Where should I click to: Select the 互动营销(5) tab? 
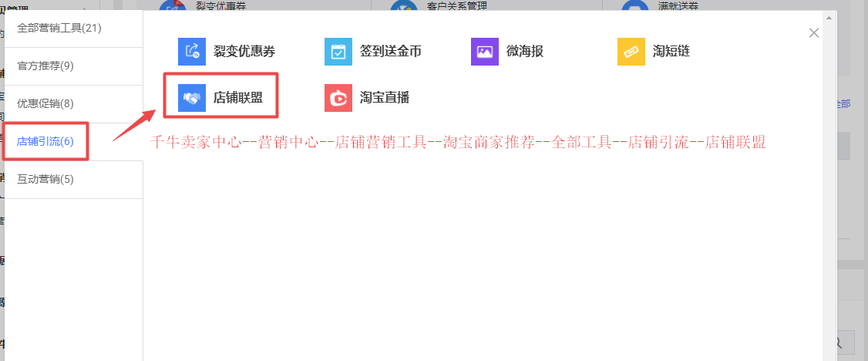[74, 180]
